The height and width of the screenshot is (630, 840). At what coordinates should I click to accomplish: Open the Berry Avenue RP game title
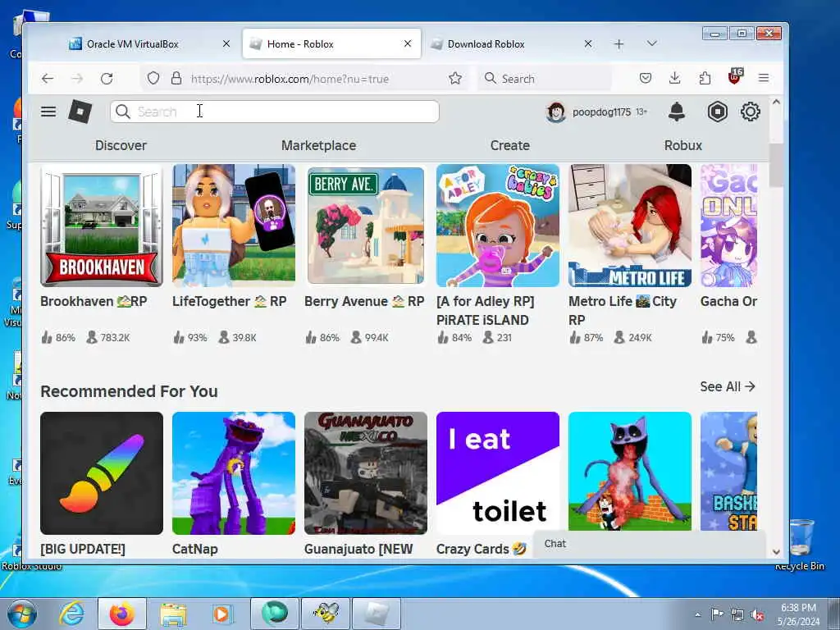(x=364, y=302)
